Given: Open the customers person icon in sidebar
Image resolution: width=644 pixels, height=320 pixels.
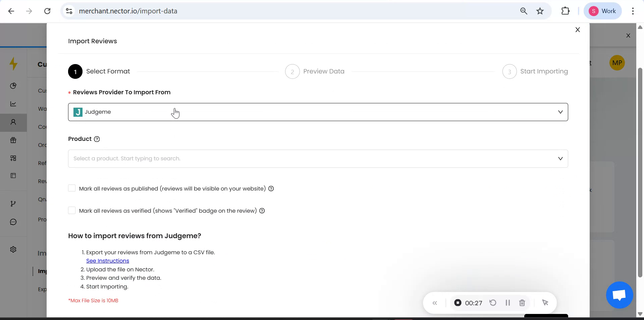Looking at the screenshot, I should 13,123.
